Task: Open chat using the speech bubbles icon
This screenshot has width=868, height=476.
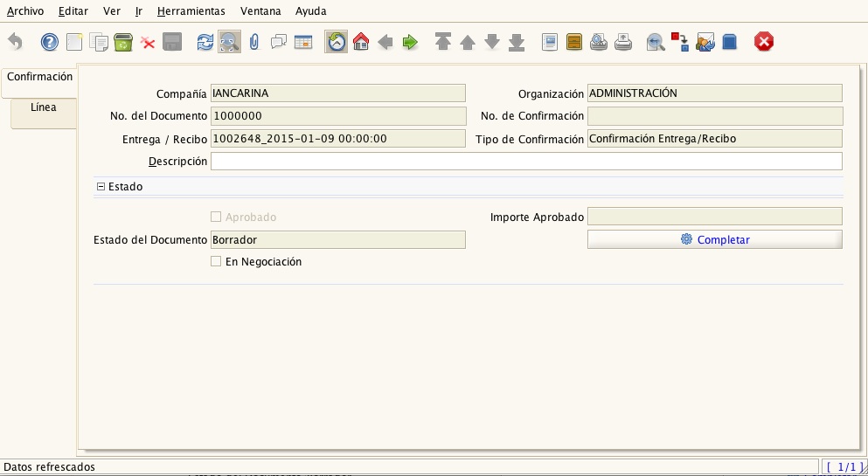Action: tap(279, 42)
